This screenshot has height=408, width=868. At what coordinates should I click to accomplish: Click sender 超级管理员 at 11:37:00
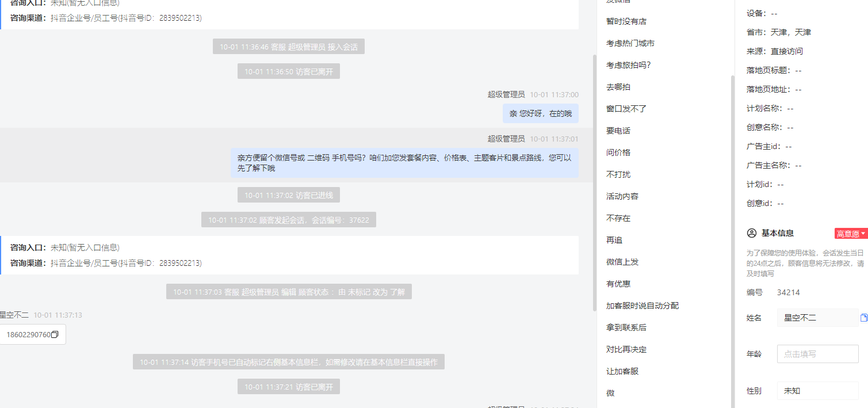pos(506,94)
